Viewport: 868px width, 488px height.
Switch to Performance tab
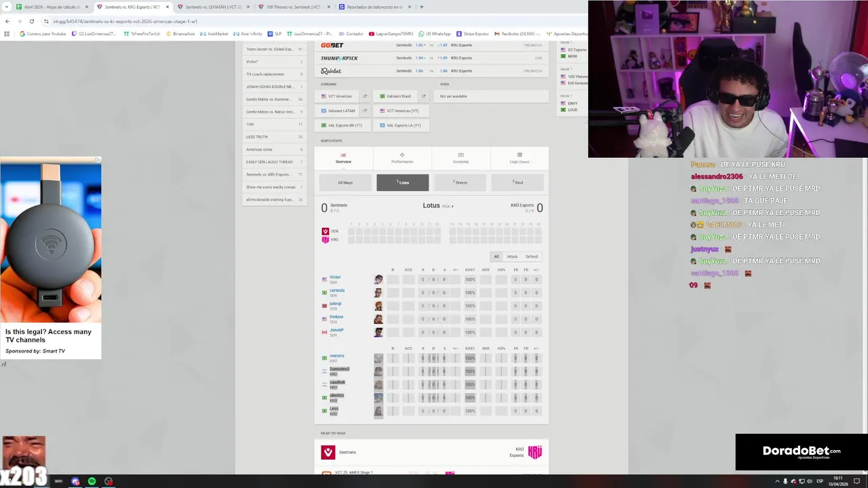[402, 158]
